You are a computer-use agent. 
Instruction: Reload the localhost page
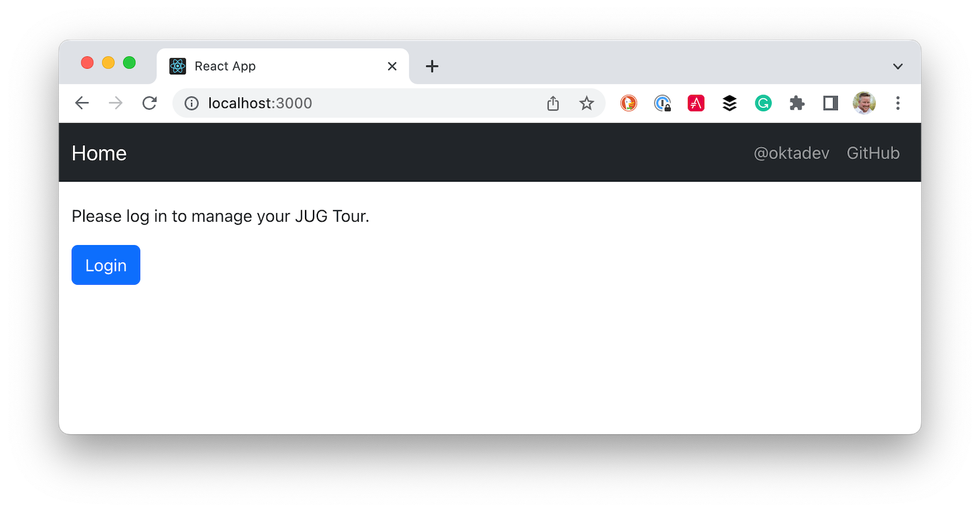(x=149, y=103)
